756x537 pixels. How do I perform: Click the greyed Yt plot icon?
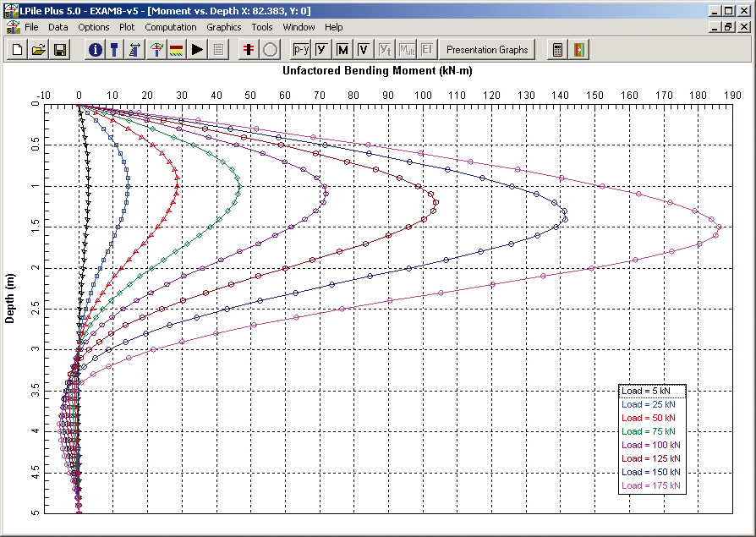point(385,50)
